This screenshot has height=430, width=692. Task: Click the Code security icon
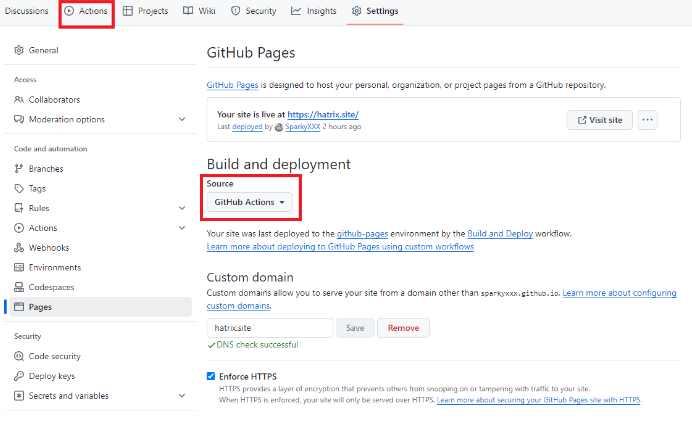19,356
